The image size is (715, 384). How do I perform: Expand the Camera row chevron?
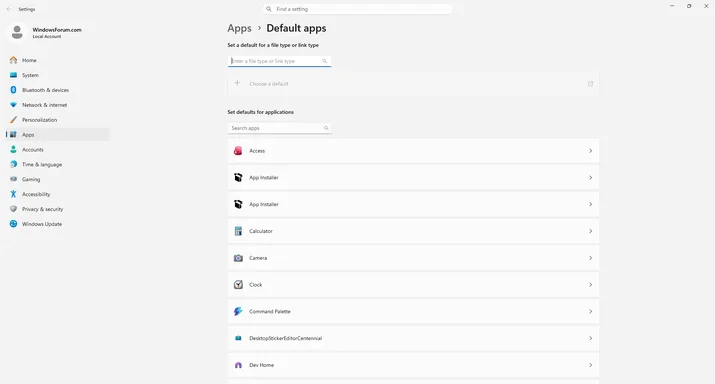[x=591, y=258]
